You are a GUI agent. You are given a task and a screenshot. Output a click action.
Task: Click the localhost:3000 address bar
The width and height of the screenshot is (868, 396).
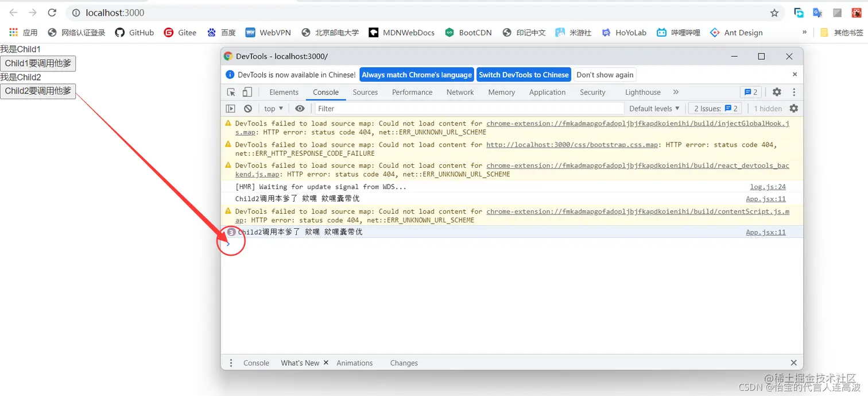425,13
